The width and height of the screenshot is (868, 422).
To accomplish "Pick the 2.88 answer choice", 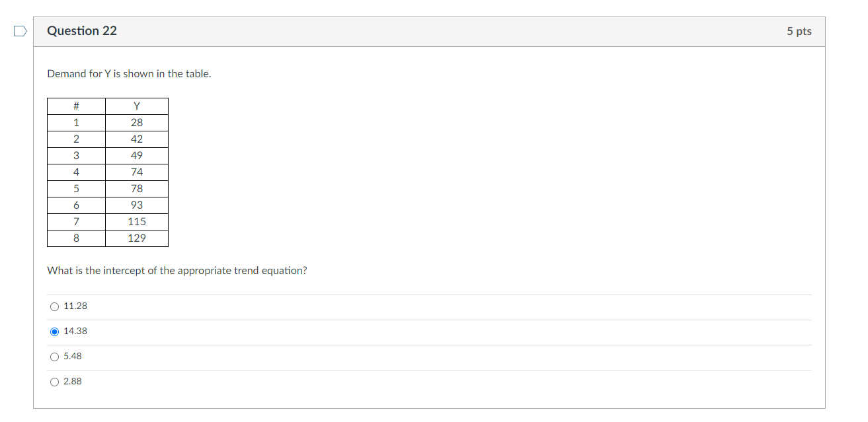I will tap(54, 381).
